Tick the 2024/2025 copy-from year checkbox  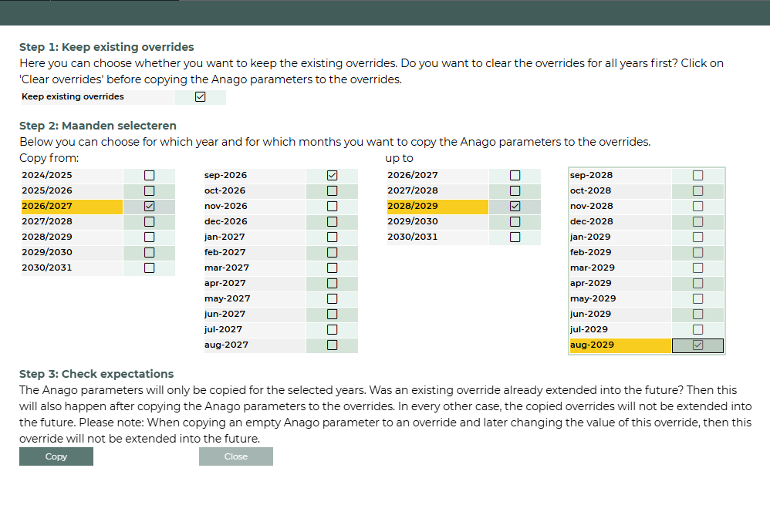tap(150, 175)
